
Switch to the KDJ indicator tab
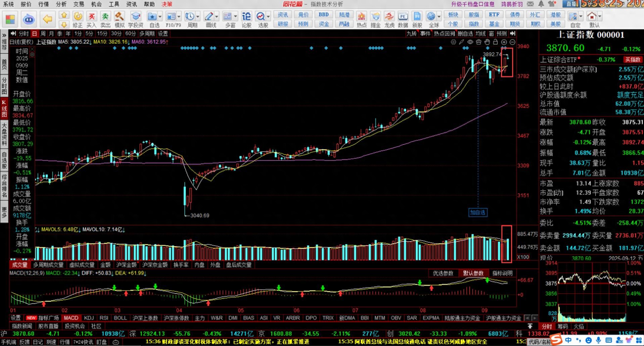point(89,318)
